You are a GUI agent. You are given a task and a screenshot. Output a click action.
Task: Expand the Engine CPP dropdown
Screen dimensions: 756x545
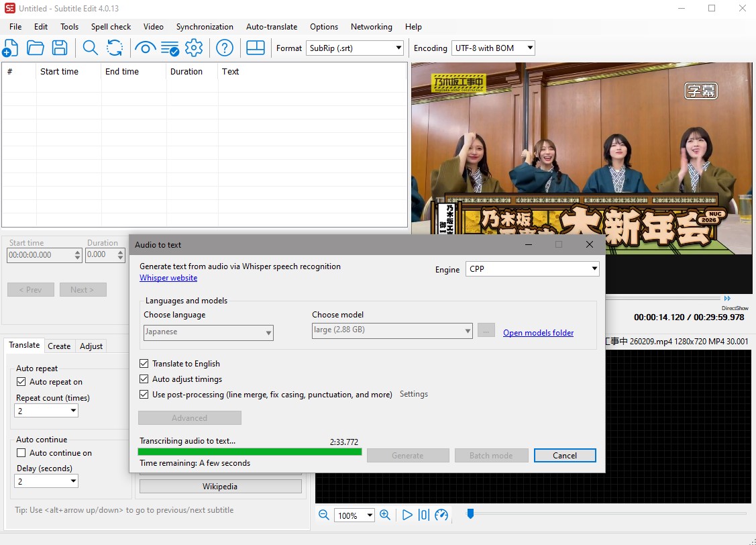click(x=532, y=269)
